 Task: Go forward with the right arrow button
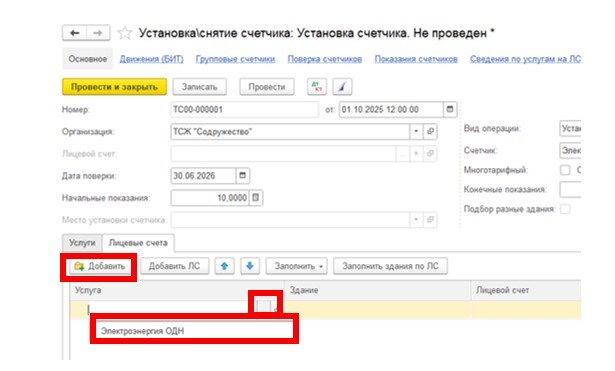(98, 33)
